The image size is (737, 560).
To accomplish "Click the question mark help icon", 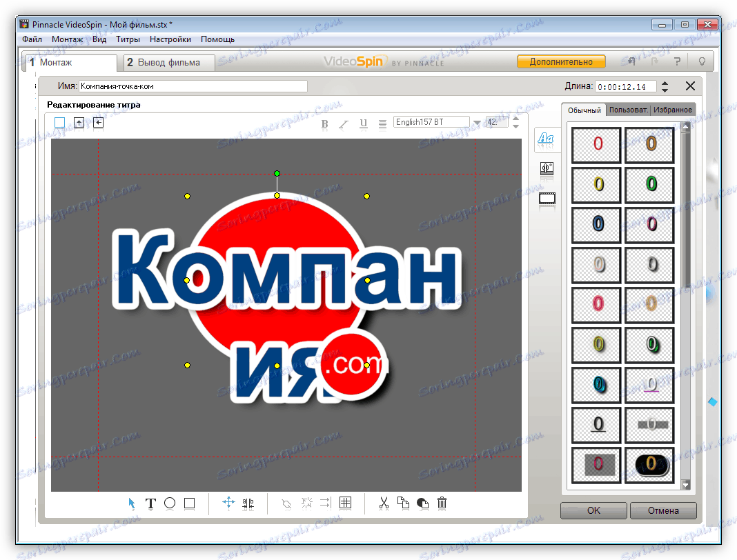I will (x=677, y=61).
